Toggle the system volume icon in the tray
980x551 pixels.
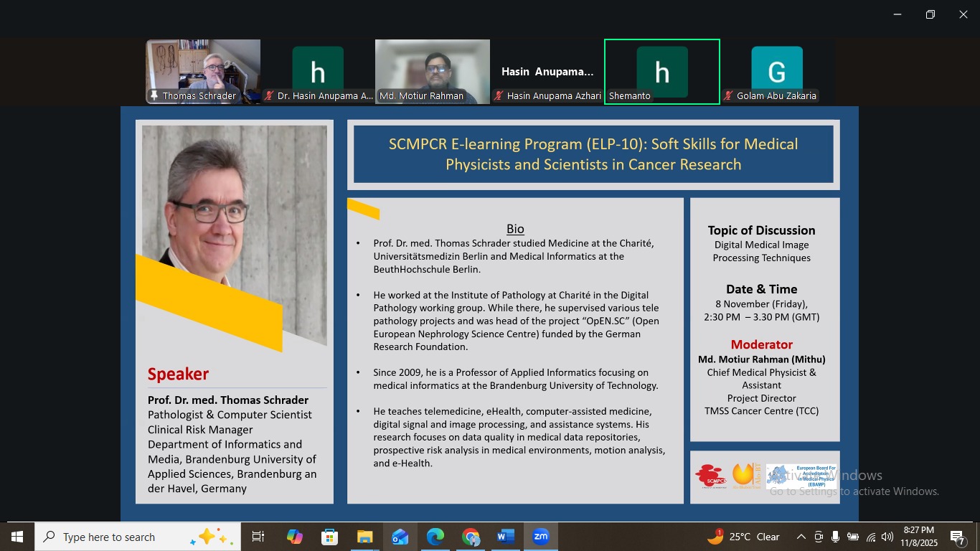click(x=887, y=537)
